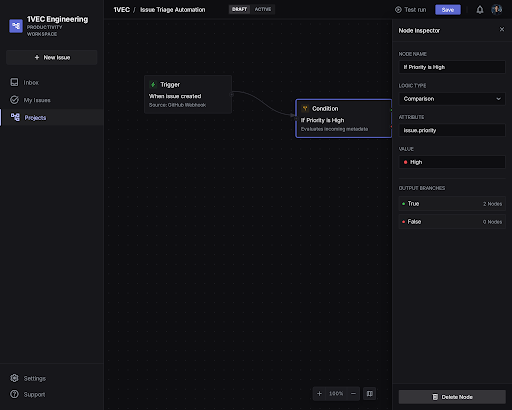Expand the False output branch row

[452, 222]
